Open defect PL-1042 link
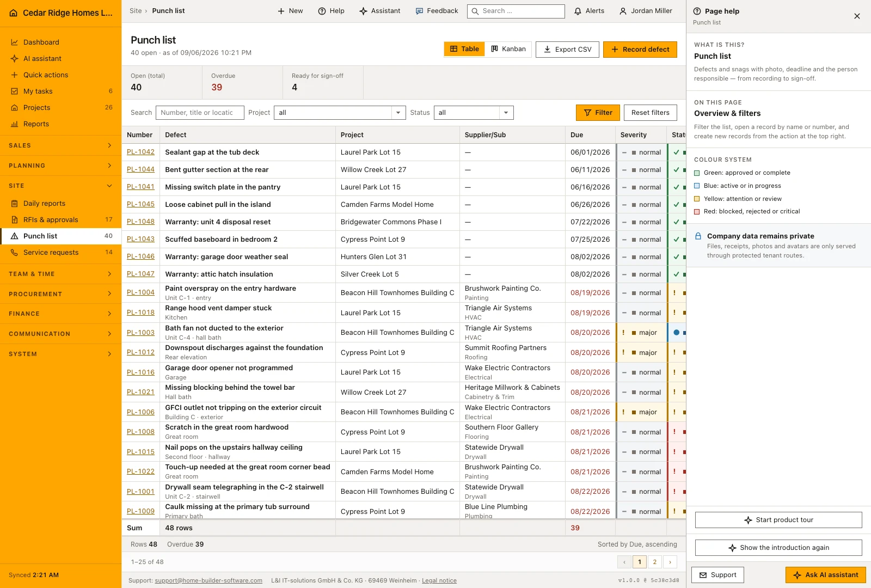 point(140,152)
